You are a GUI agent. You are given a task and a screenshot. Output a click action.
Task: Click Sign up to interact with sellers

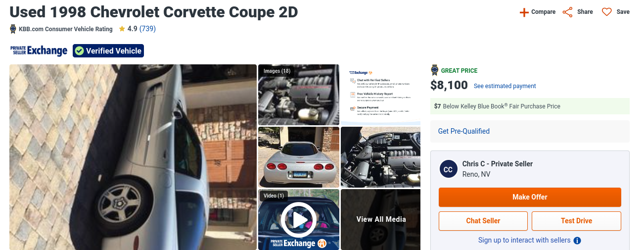[x=524, y=240]
